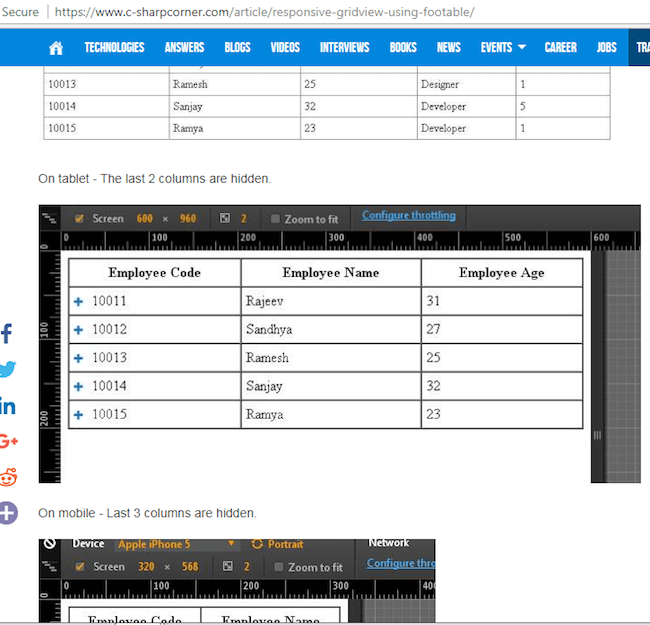Click device pixel ratio icon in tablet emulator
This screenshot has width=650, height=625.
pyautogui.click(x=225, y=218)
